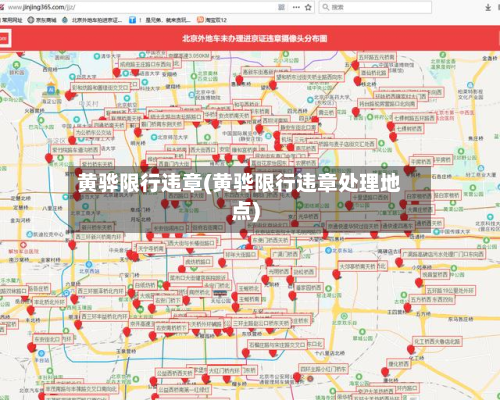Screen dimensions: 500x400
Task: Click the red pin below 化工桥西大鲁店北路
Action: coord(411,350)
